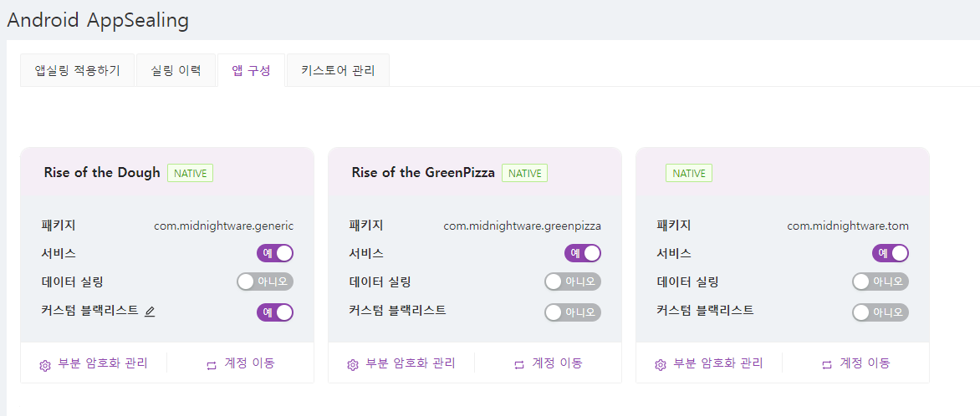
Task: Click transfer arrows icon in GreenPizza card
Action: coord(519,364)
